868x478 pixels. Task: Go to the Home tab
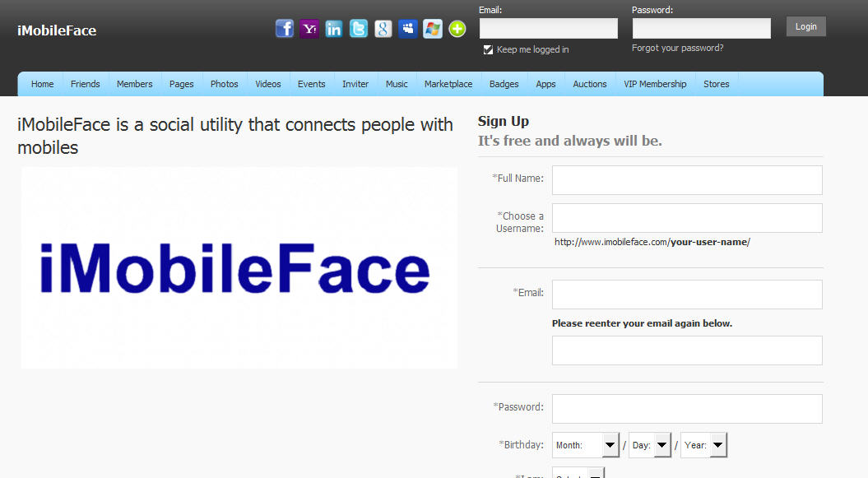point(42,84)
